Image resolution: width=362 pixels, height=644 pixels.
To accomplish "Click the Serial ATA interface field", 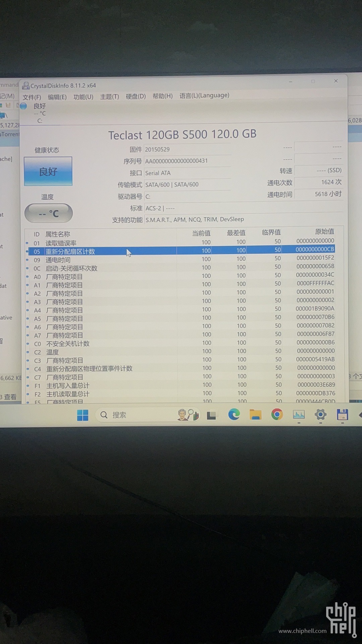I will point(187,173).
